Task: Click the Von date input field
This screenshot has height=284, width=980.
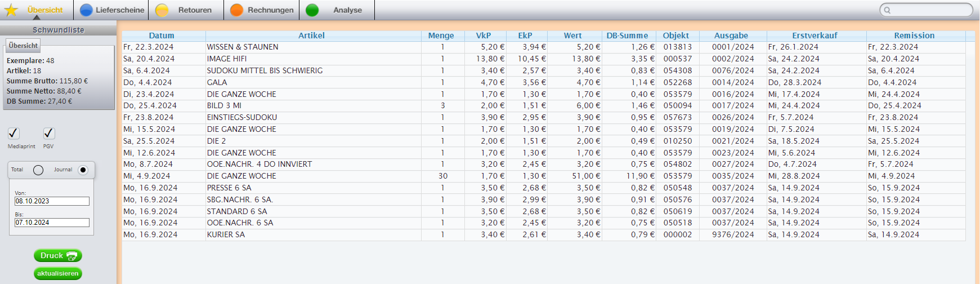Action: [x=52, y=201]
